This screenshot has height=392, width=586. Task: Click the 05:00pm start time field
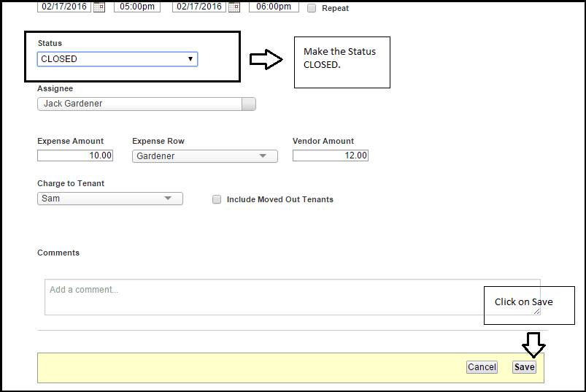136,7
